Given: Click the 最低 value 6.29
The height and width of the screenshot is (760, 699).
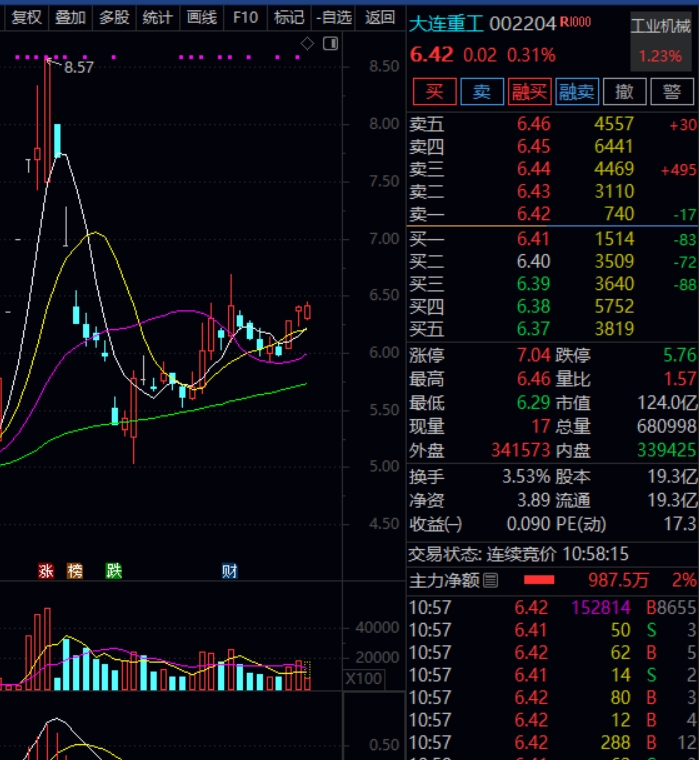Looking at the screenshot, I should click(x=533, y=402).
